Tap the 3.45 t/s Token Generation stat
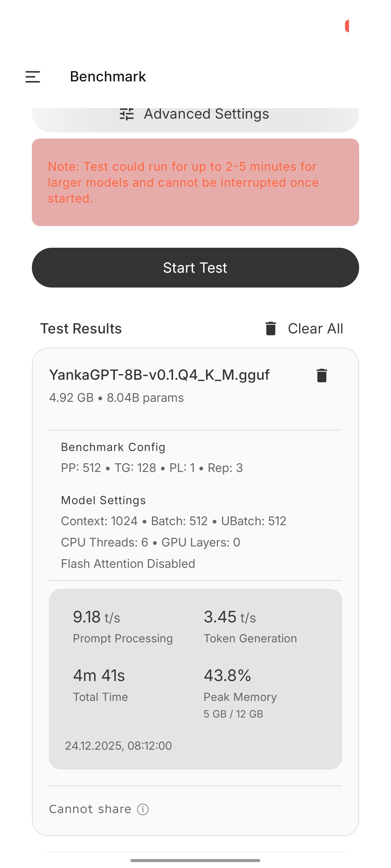Screen dimensions: 391x868 click(250, 626)
